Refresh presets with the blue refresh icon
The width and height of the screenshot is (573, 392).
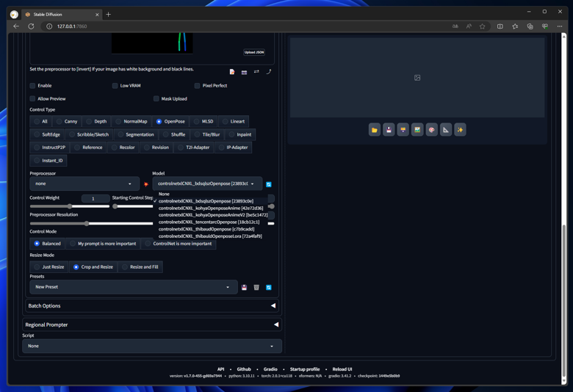[269, 288]
